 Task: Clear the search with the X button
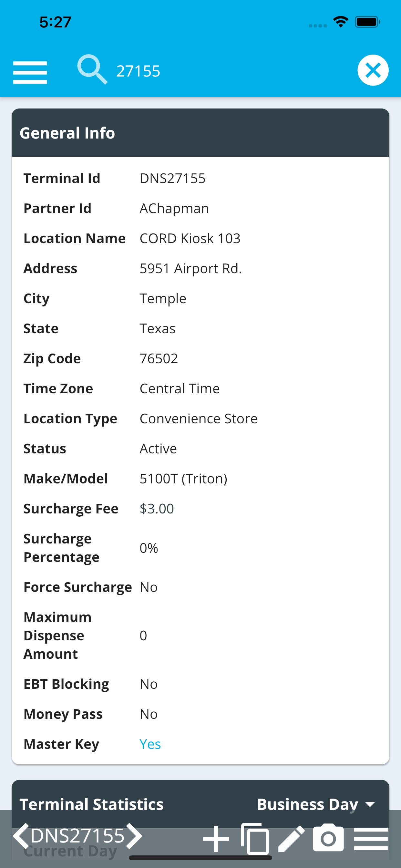pyautogui.click(x=373, y=70)
